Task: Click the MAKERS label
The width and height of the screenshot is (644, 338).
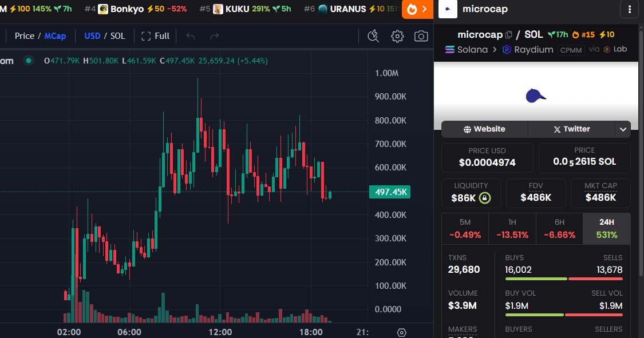Action: [463, 329]
